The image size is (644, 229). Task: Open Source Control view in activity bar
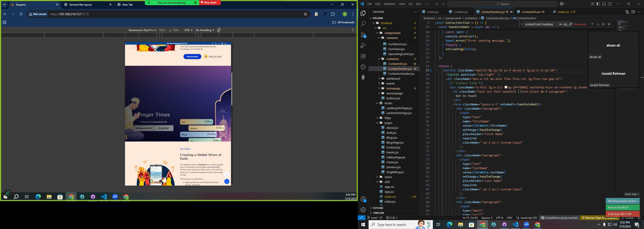363,35
